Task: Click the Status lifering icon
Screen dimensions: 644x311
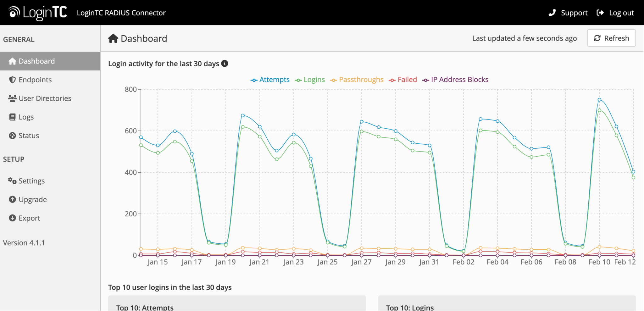Action: pos(12,136)
